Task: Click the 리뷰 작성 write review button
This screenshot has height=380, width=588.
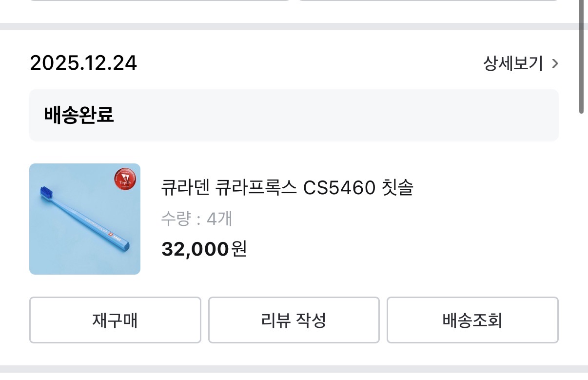Action: (x=294, y=320)
